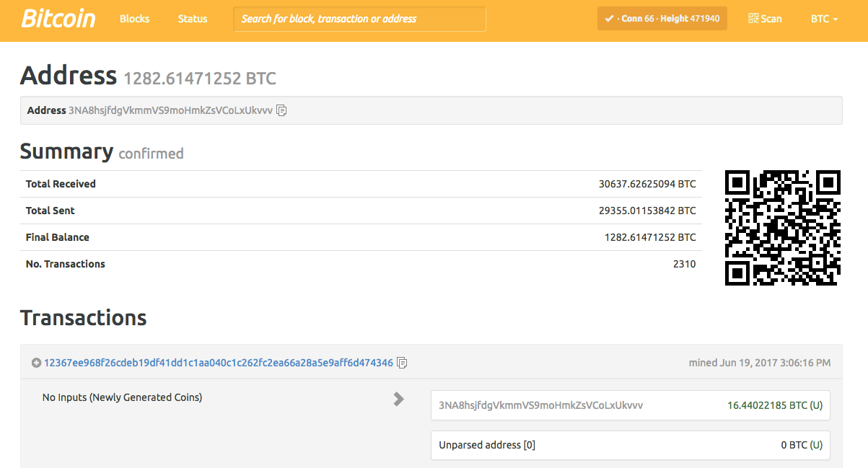Screen dimensions: 868x468
Task: Click the Bitcoin logo in header
Action: point(58,19)
